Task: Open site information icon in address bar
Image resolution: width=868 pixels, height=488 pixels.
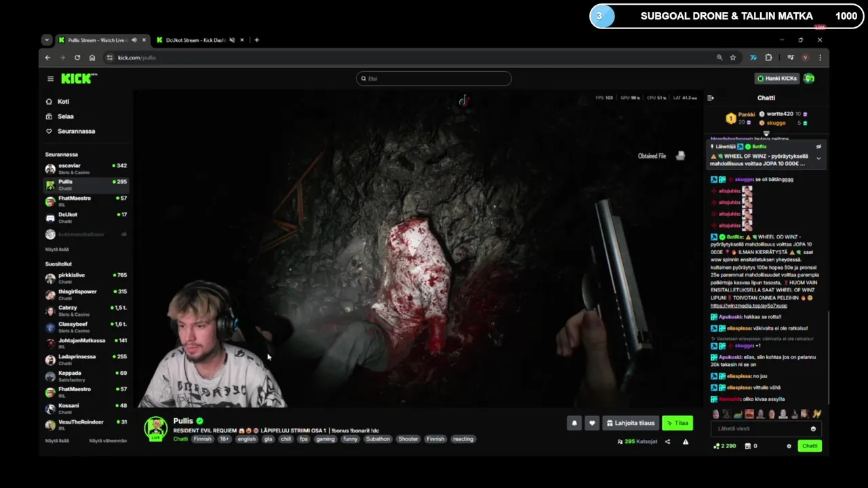Action: [110, 58]
